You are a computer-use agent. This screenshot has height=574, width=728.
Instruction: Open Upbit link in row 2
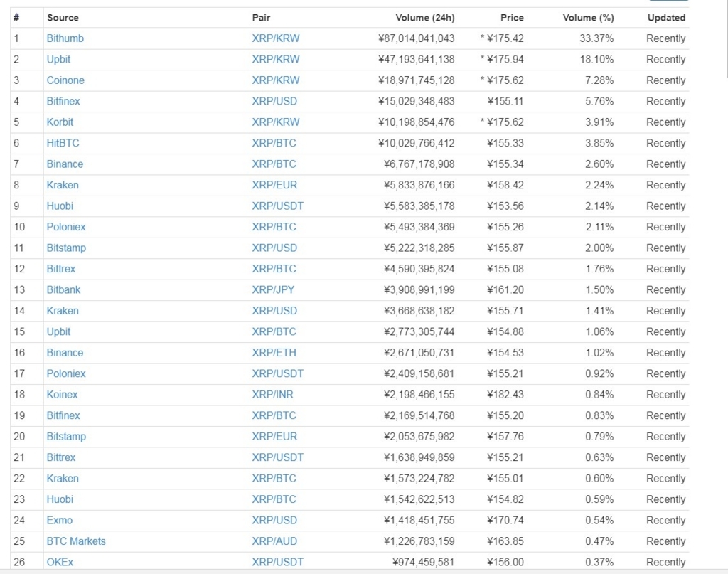(58, 60)
